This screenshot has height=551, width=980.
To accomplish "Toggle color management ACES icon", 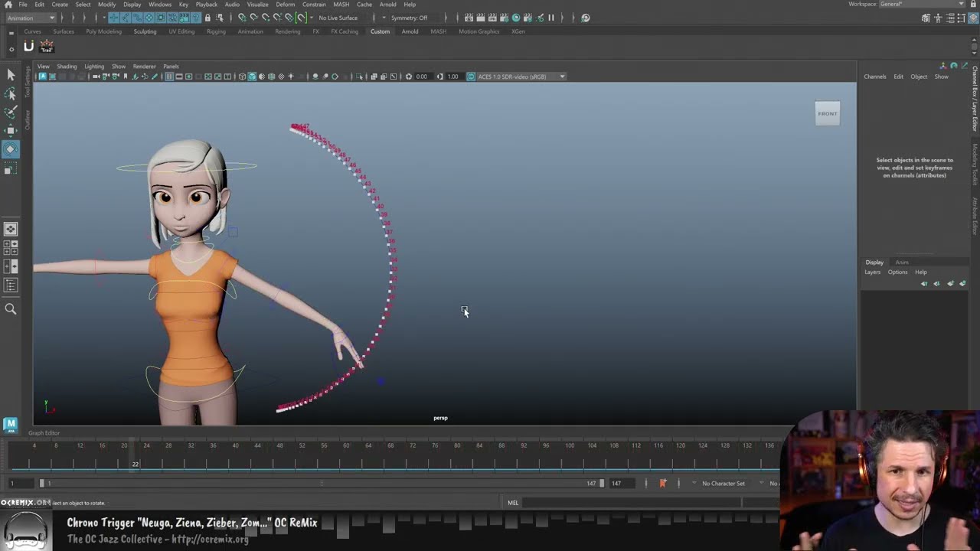I will click(471, 77).
